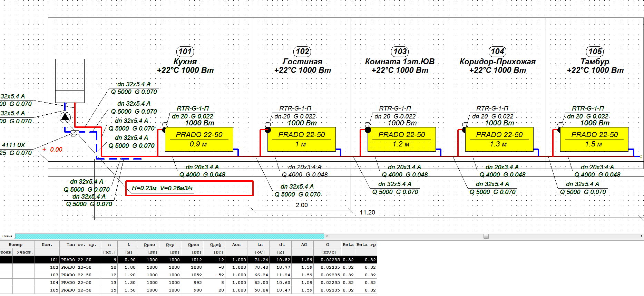
Task: Click the Qдеф value -52
Action: coord(220,275)
